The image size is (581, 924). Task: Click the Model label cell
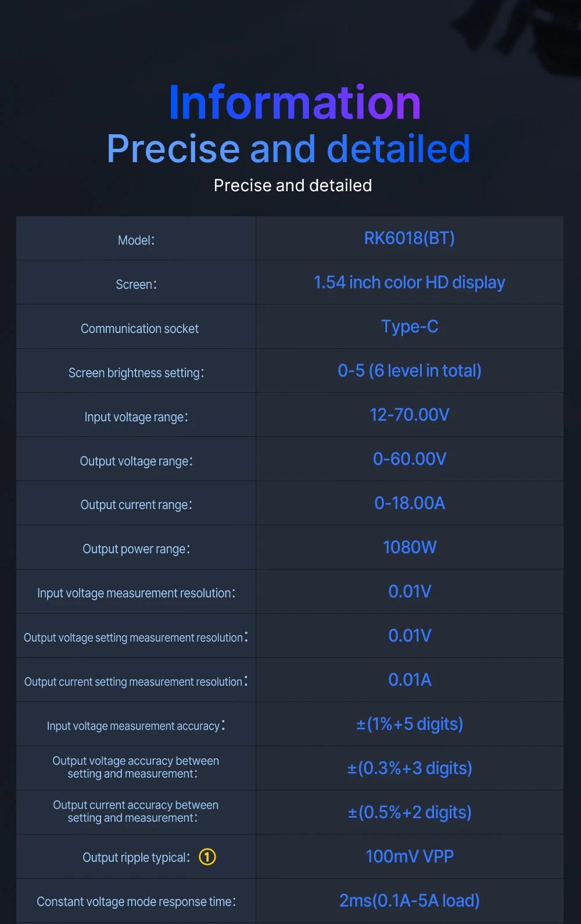tap(136, 238)
